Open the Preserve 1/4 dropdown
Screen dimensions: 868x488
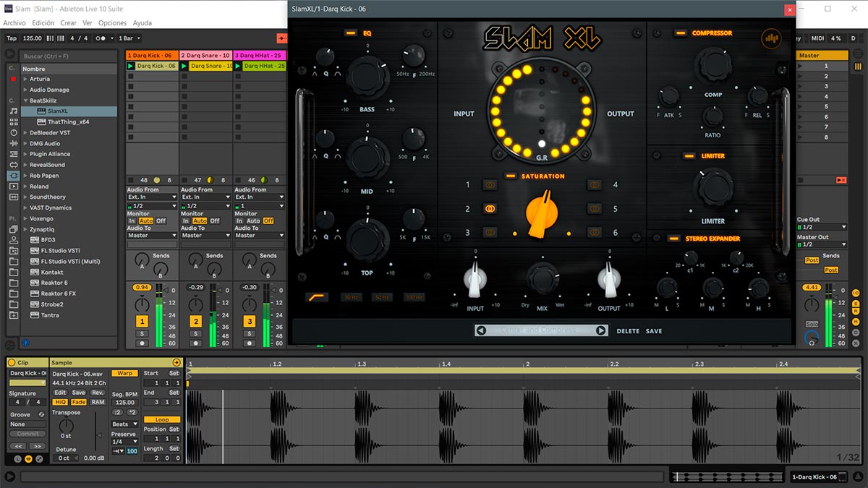(124, 442)
